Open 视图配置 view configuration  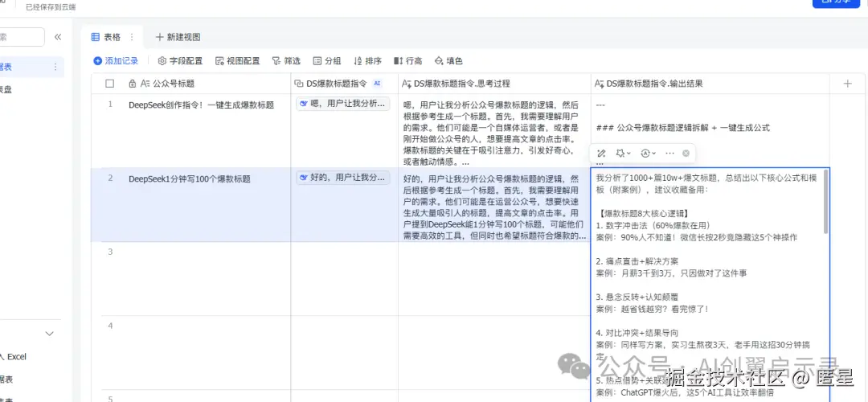237,61
